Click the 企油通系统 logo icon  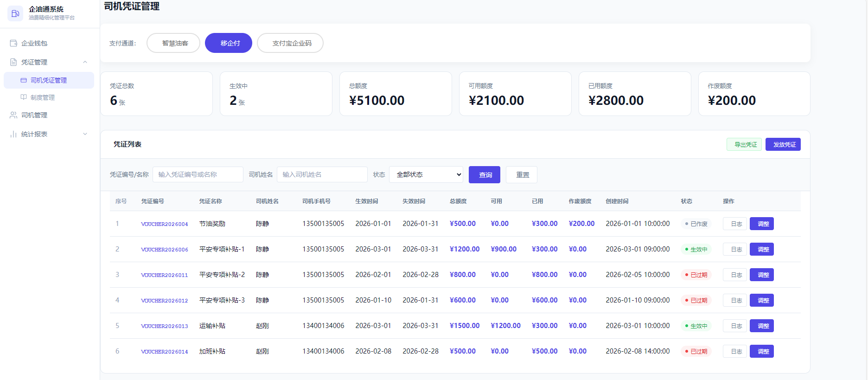pos(15,13)
